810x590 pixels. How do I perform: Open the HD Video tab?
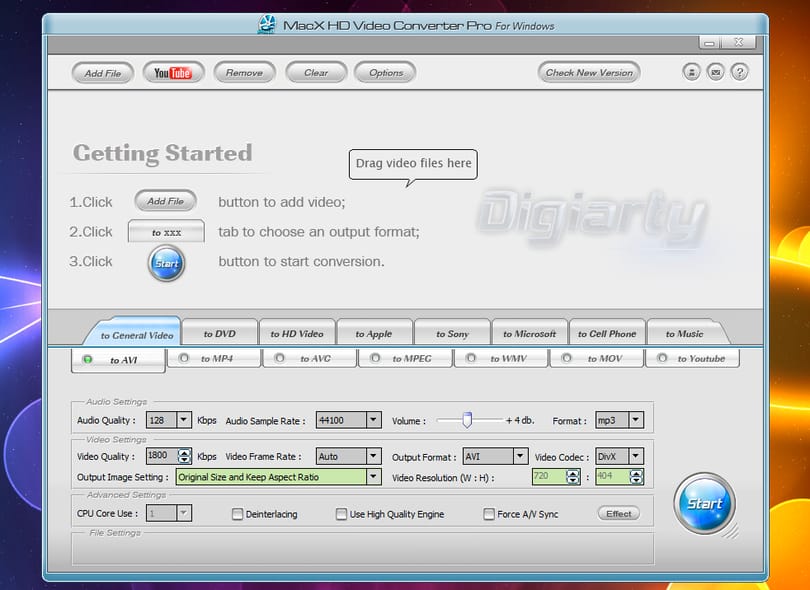[x=297, y=333]
